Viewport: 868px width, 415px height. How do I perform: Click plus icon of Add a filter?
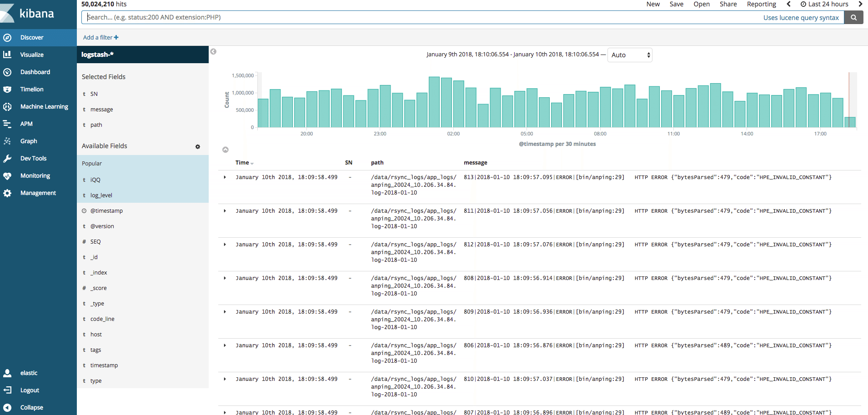[116, 37]
